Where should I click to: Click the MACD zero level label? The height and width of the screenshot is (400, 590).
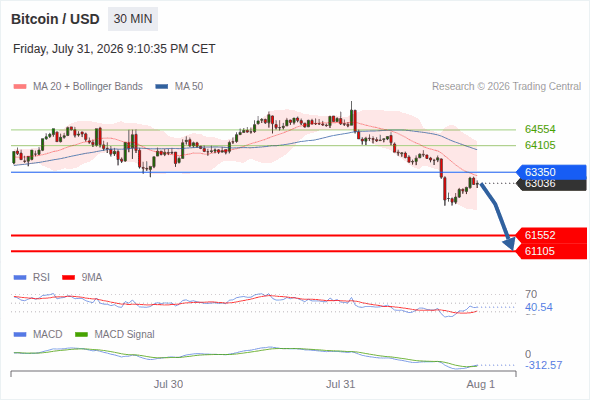tap(528, 354)
